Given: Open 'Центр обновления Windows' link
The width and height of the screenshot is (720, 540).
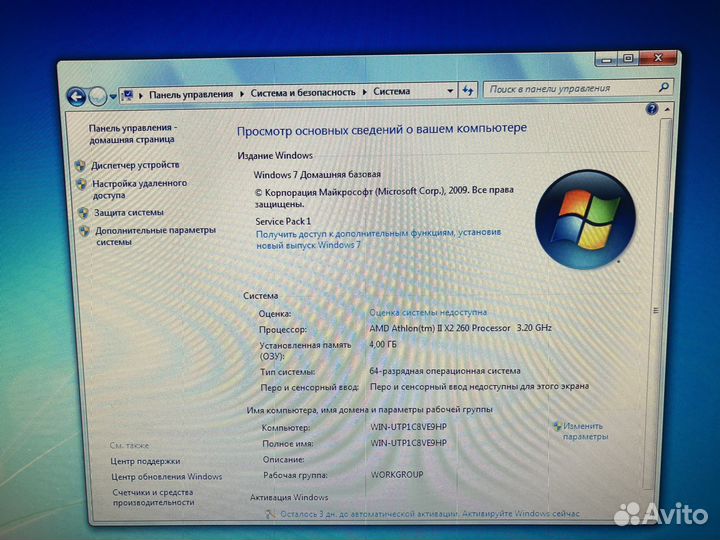Looking at the screenshot, I should click(x=166, y=477).
